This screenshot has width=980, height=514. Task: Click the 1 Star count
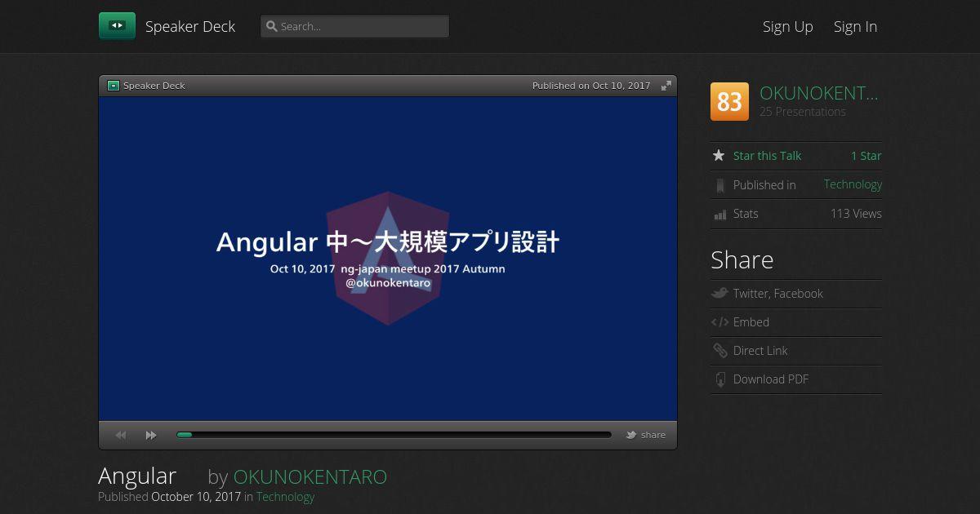pyautogui.click(x=866, y=156)
